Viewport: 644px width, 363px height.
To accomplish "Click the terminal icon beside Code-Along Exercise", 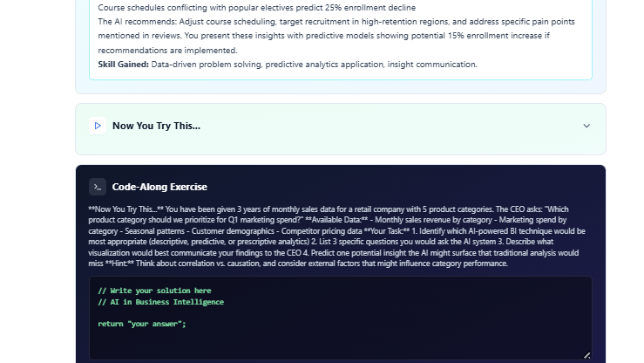I will click(98, 187).
